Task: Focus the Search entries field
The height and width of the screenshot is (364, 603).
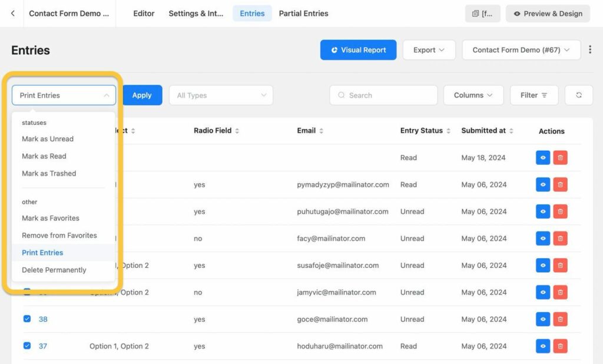Action: click(x=383, y=95)
